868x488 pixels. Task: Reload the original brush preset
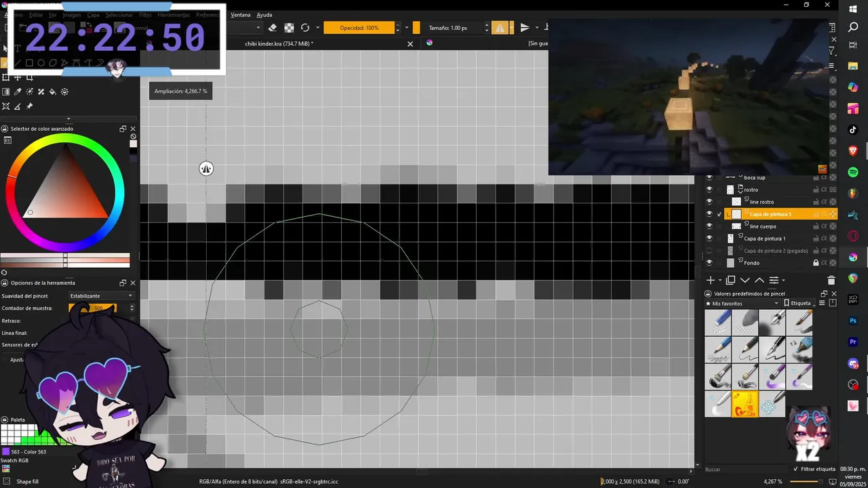tap(305, 28)
